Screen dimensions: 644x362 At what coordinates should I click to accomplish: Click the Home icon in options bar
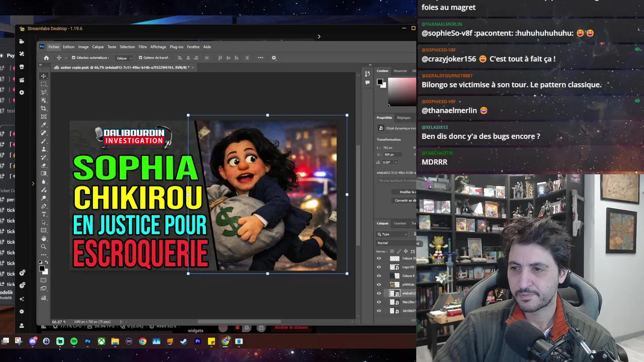coord(46,58)
